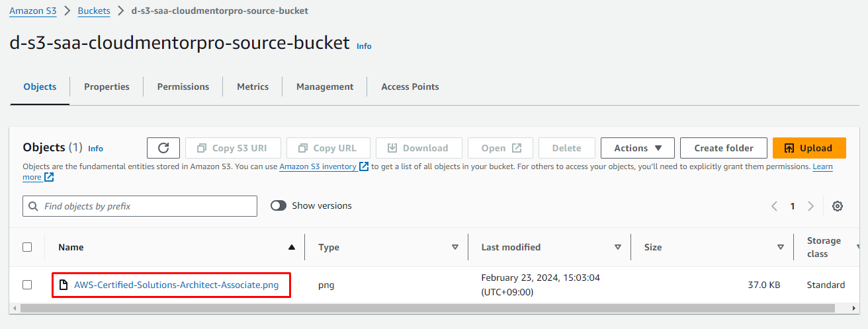Go to the previous page arrow
The height and width of the screenshot is (329, 868).
[x=775, y=206]
